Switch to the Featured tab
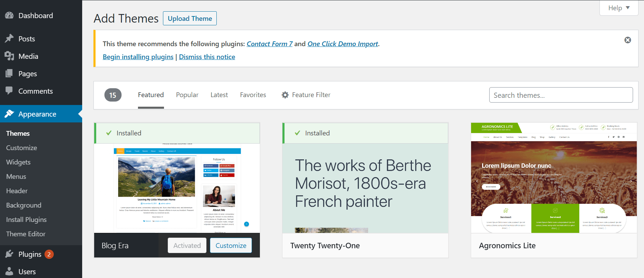This screenshot has height=278, width=644. tap(151, 95)
